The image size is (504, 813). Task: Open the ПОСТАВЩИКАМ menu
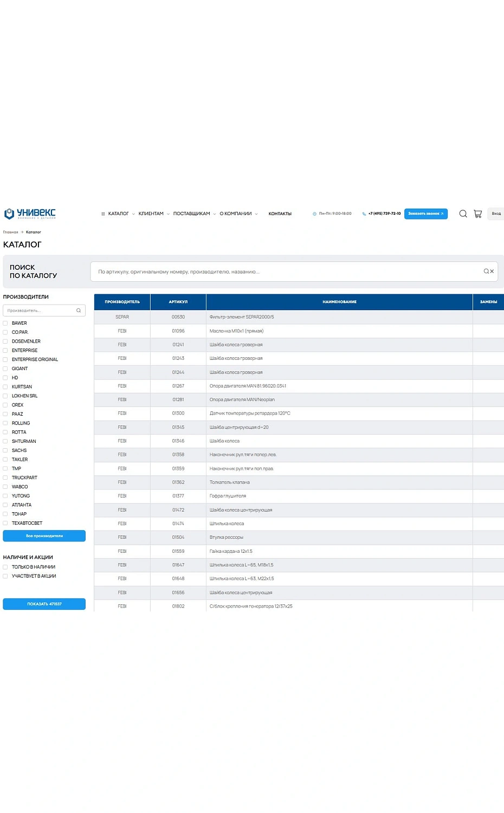[x=191, y=214]
